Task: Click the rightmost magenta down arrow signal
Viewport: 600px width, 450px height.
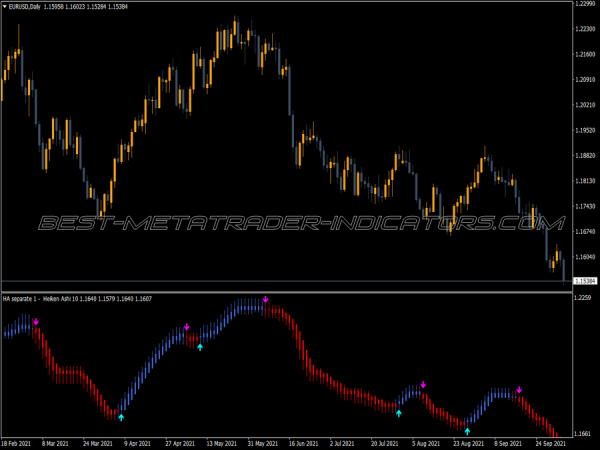Action: [519, 390]
